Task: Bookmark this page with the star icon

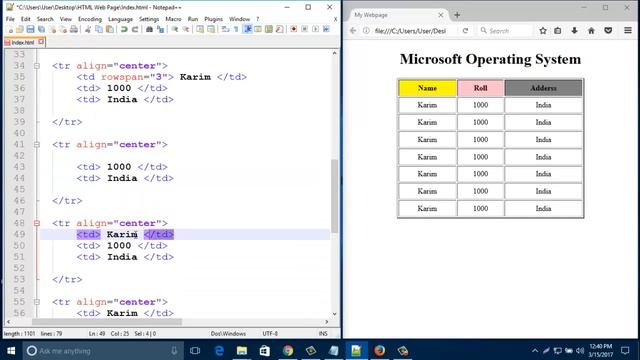Action: [x=543, y=31]
